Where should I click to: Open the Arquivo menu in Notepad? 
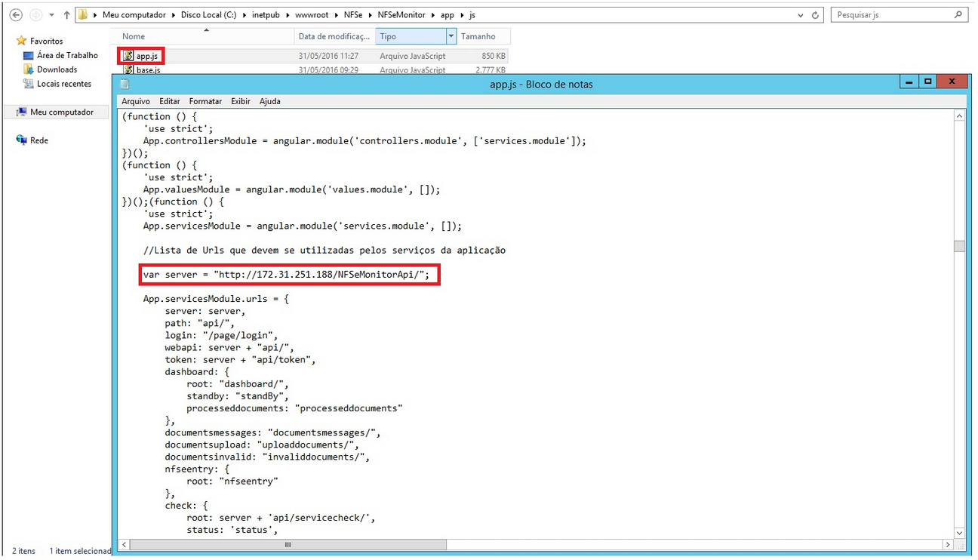[x=136, y=101]
